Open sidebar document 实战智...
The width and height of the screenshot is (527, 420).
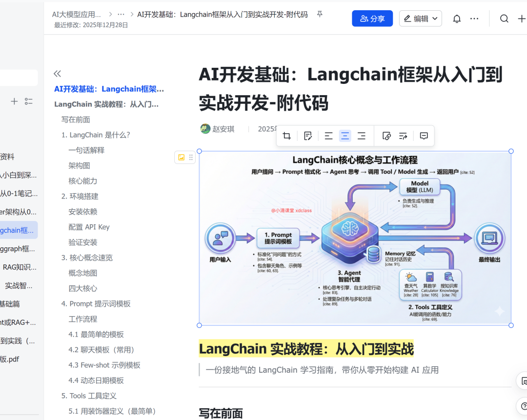coord(19,285)
